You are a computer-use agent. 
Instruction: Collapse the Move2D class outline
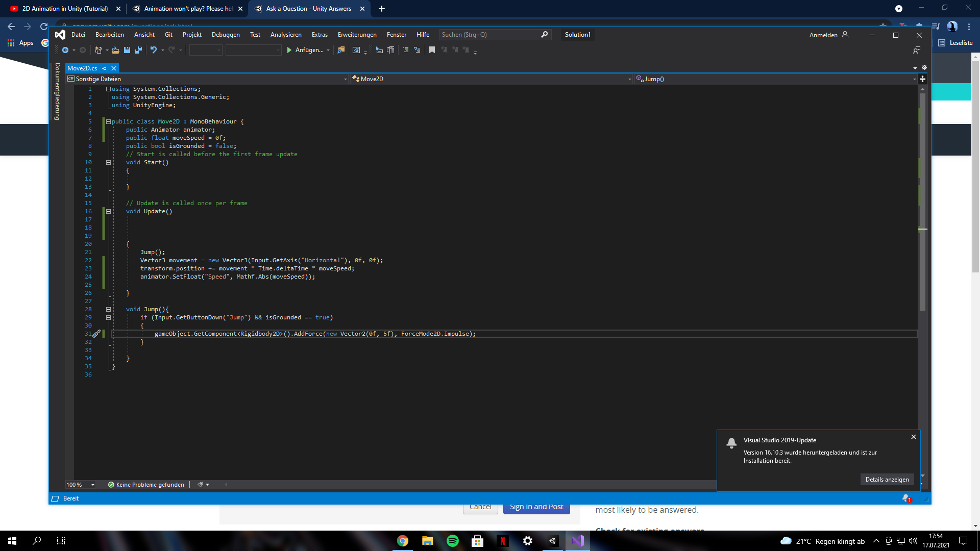pos(108,121)
